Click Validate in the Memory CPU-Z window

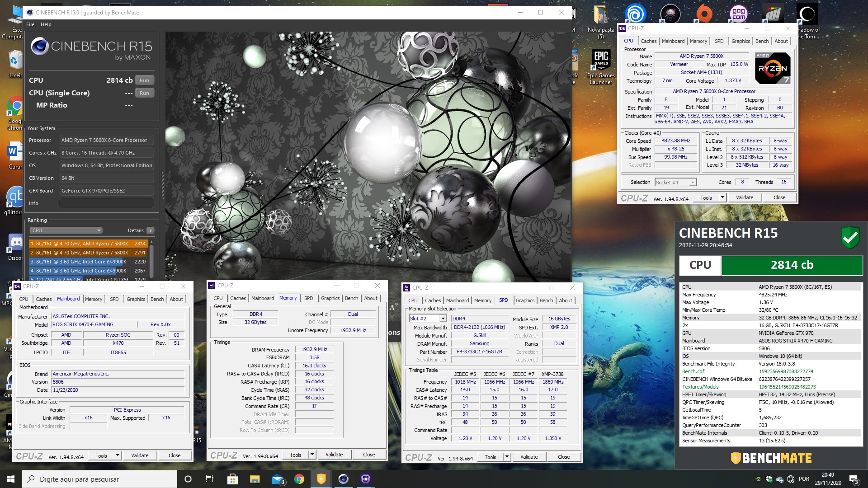334,455
